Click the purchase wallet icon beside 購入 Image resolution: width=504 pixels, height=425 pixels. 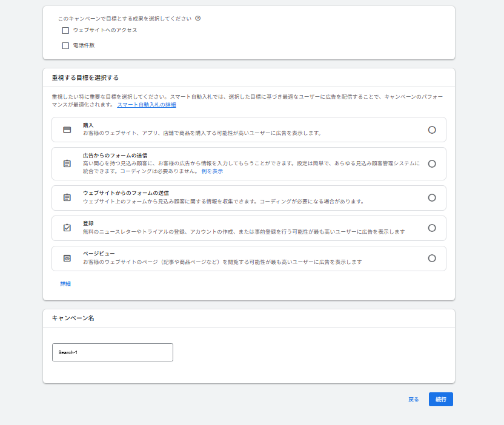[67, 129]
